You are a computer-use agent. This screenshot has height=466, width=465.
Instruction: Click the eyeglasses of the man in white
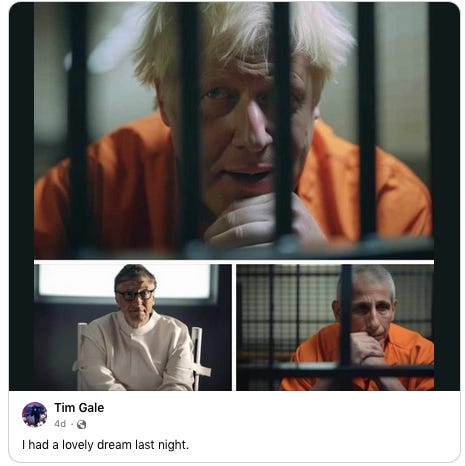point(135,295)
